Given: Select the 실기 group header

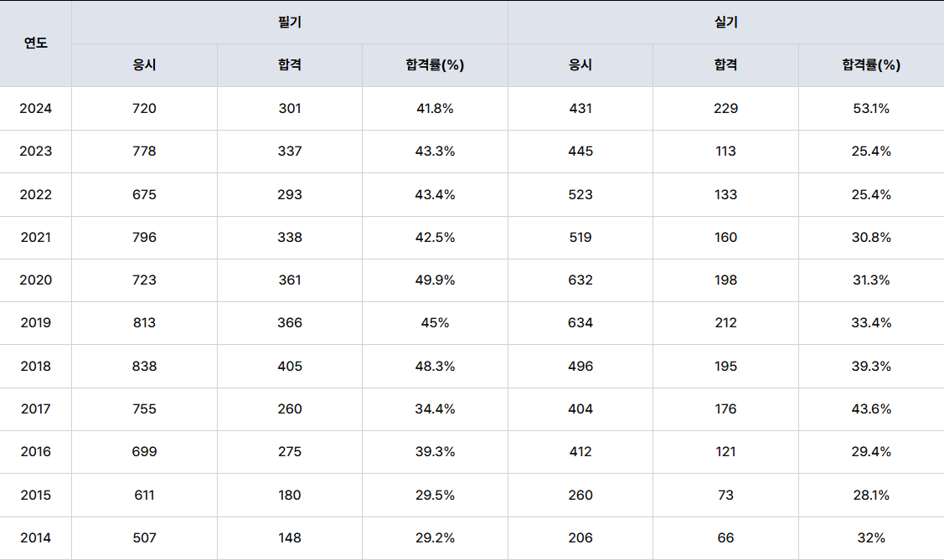Looking at the screenshot, I should click(726, 23).
